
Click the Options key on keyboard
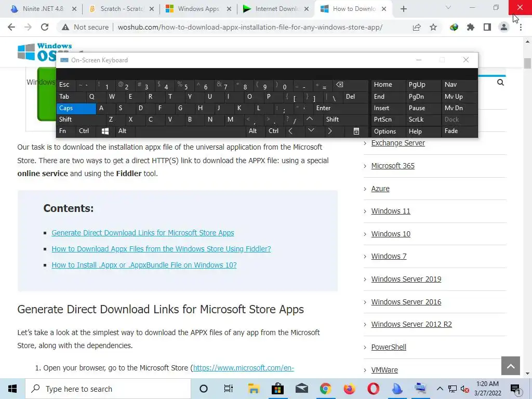point(388,131)
